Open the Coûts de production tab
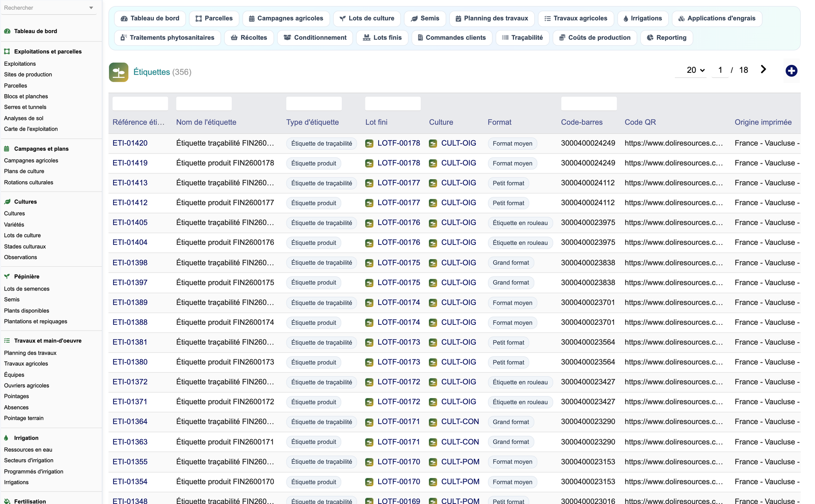 [595, 38]
